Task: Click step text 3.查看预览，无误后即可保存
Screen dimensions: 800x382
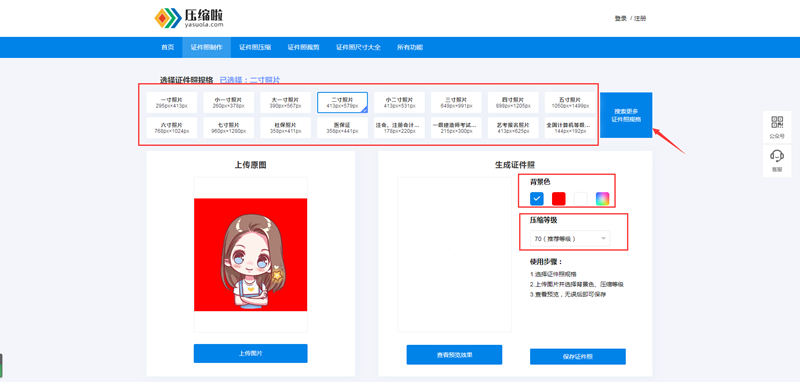Action: (x=567, y=294)
